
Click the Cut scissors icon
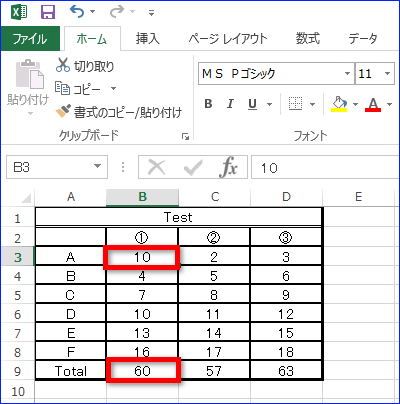coord(63,65)
